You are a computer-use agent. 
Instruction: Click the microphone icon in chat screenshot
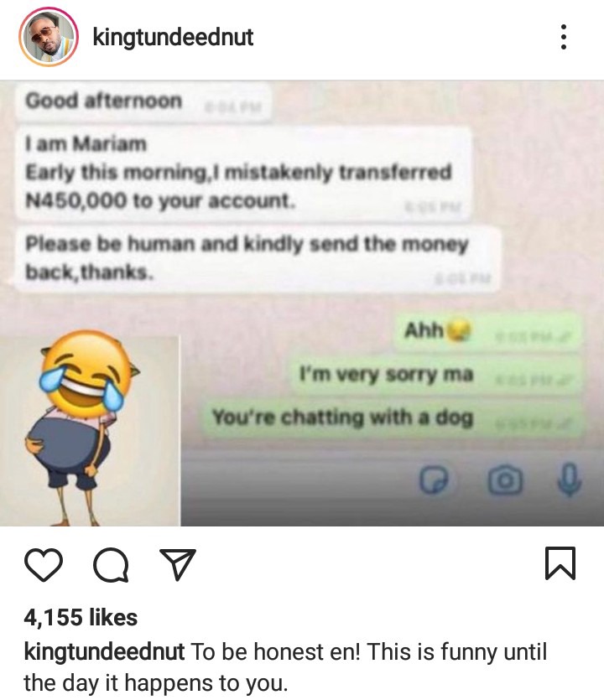click(569, 480)
